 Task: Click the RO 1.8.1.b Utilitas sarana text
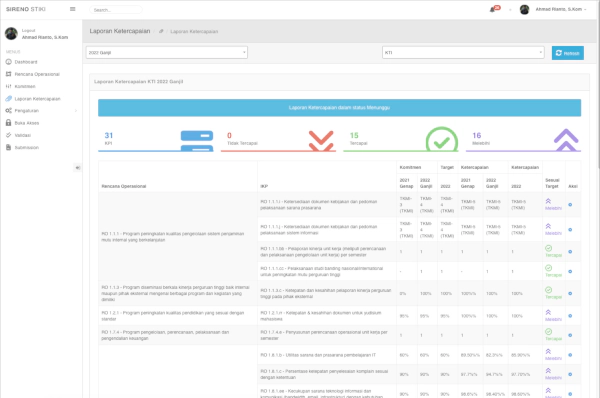click(318, 355)
